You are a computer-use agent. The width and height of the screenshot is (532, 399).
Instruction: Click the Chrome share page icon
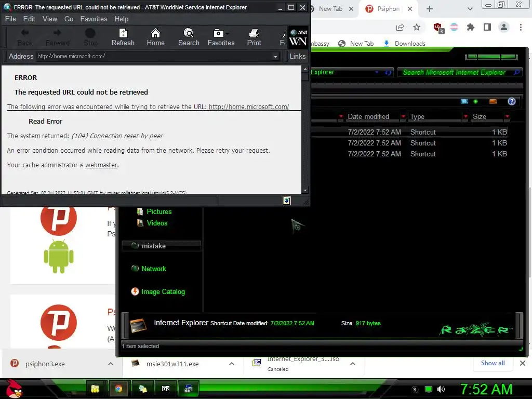click(x=400, y=27)
